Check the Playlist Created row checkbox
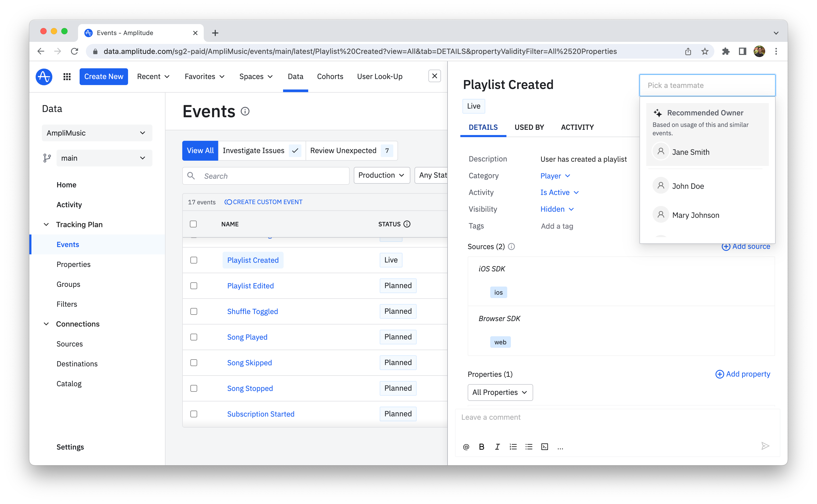Image resolution: width=817 pixels, height=504 pixels. tap(194, 260)
